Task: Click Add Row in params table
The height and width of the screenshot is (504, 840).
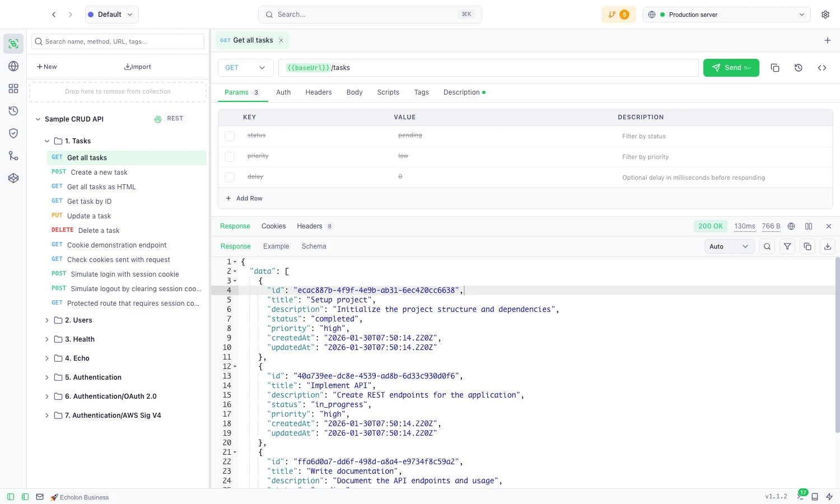Action: pos(244,198)
